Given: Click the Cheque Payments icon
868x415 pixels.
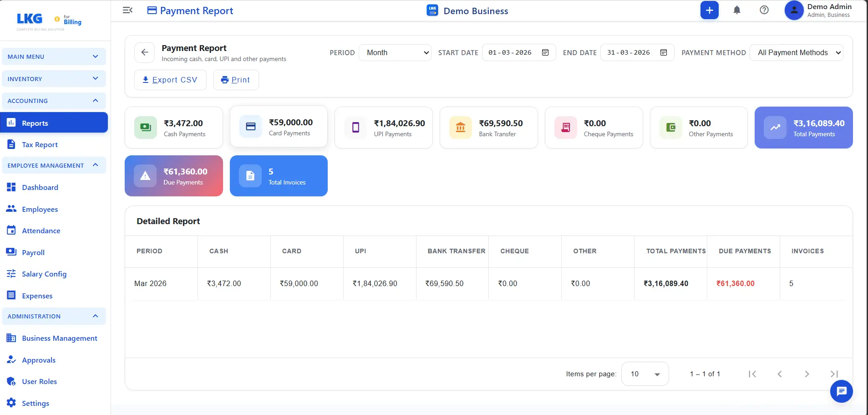Looking at the screenshot, I should [x=566, y=127].
